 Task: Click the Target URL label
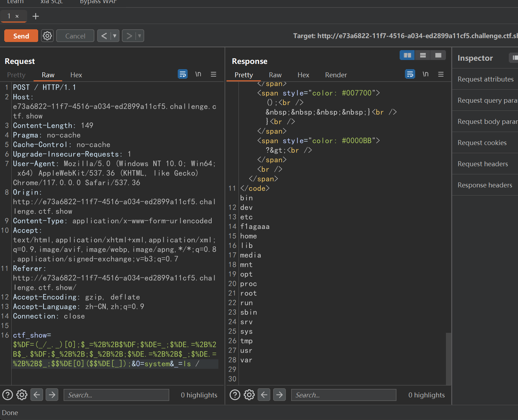coord(406,36)
